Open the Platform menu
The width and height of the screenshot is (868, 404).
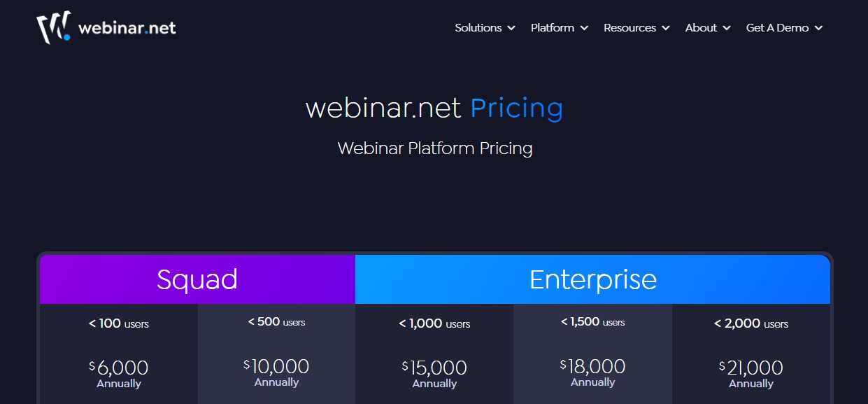point(553,28)
